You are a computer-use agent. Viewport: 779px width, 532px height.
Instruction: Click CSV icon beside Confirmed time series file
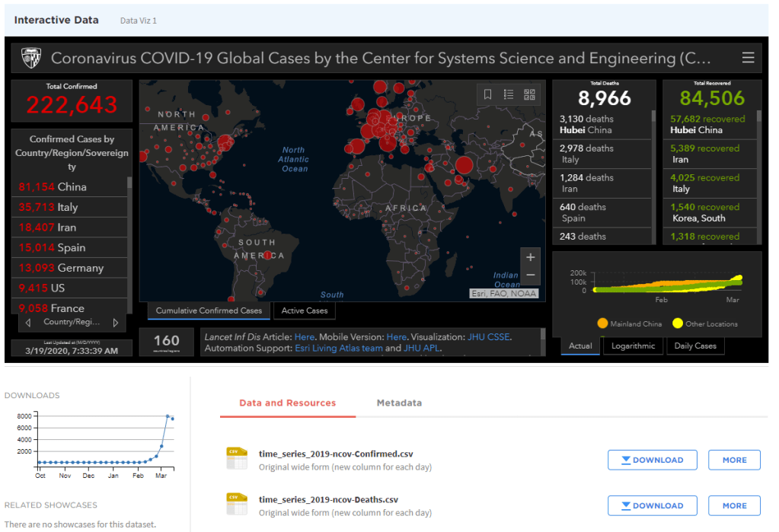tap(237, 459)
